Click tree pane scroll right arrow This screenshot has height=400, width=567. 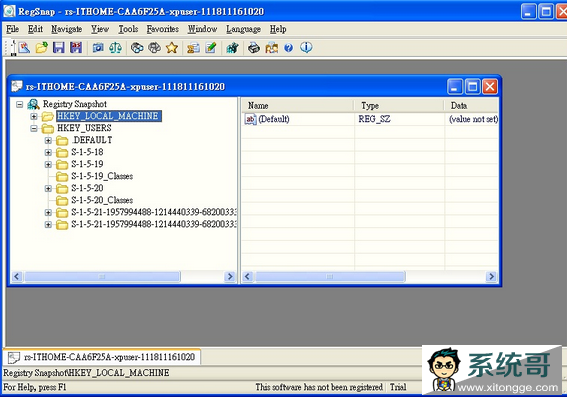tap(230, 277)
